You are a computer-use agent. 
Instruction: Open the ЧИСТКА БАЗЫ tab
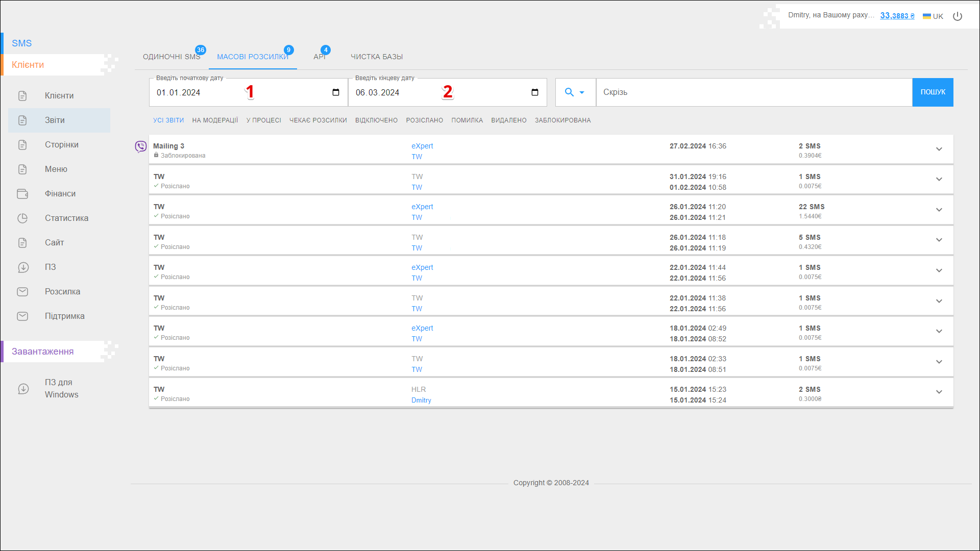pyautogui.click(x=377, y=57)
